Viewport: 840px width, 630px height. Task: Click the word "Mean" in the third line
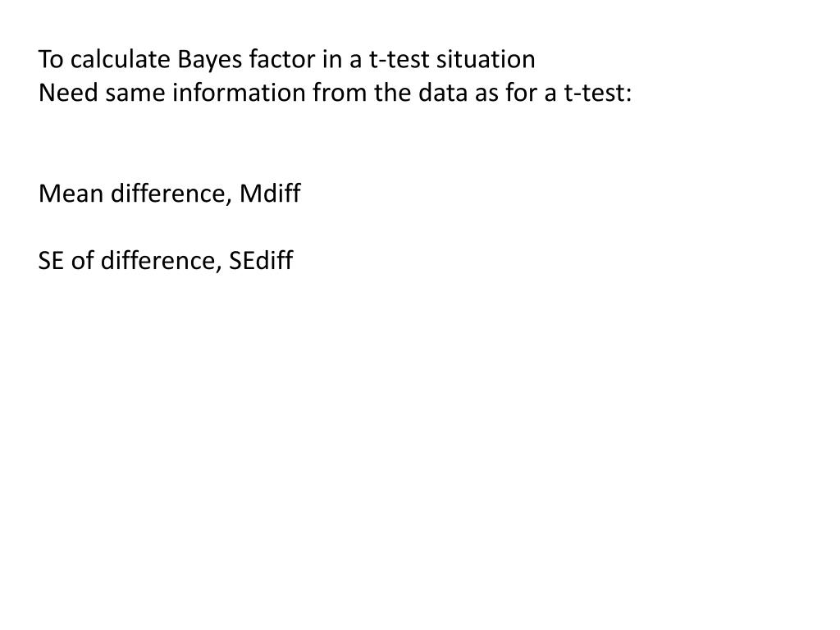pyautogui.click(x=71, y=194)
